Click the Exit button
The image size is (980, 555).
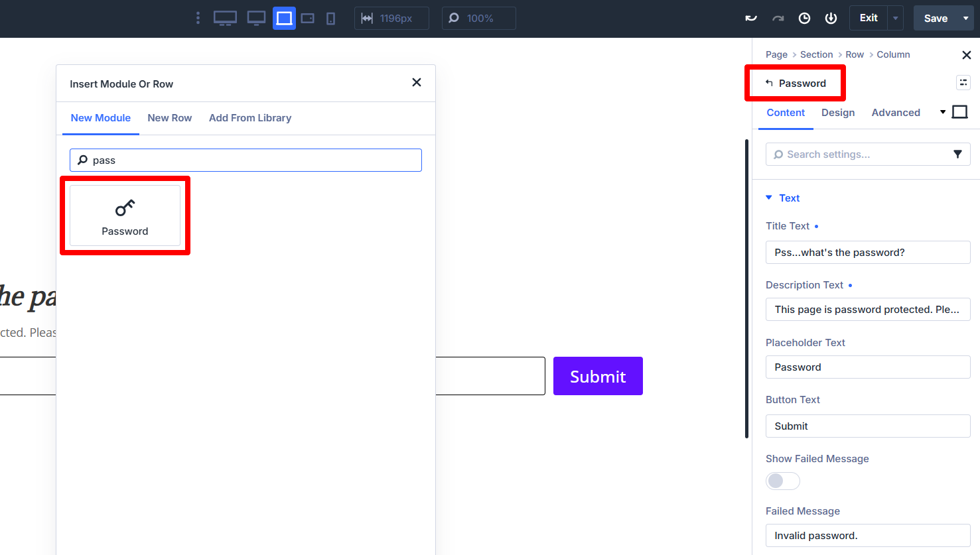(x=869, y=18)
